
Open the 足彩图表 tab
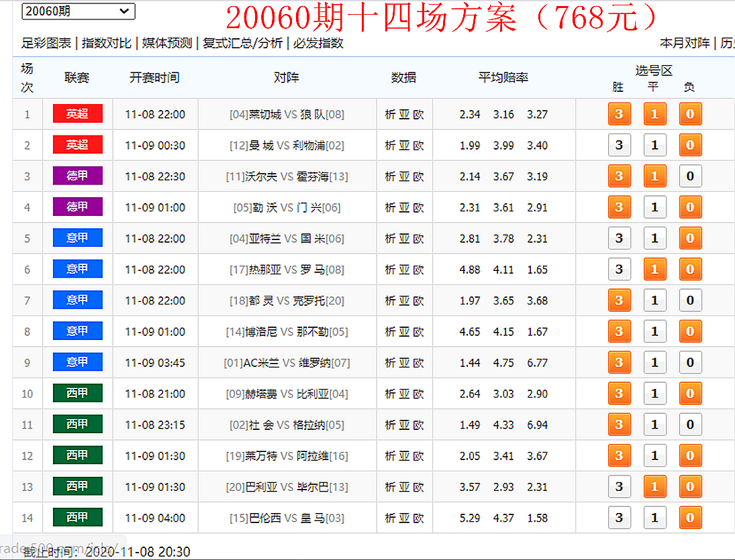click(46, 44)
